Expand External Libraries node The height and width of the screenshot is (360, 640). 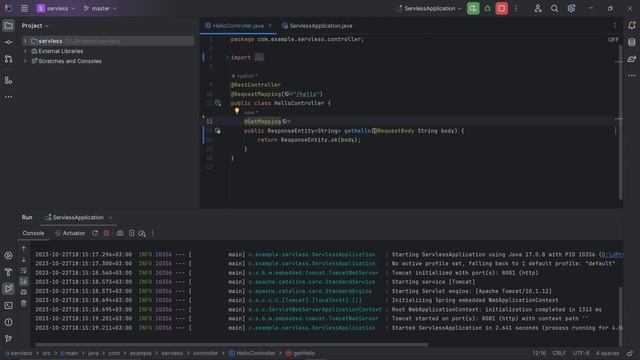25,51
